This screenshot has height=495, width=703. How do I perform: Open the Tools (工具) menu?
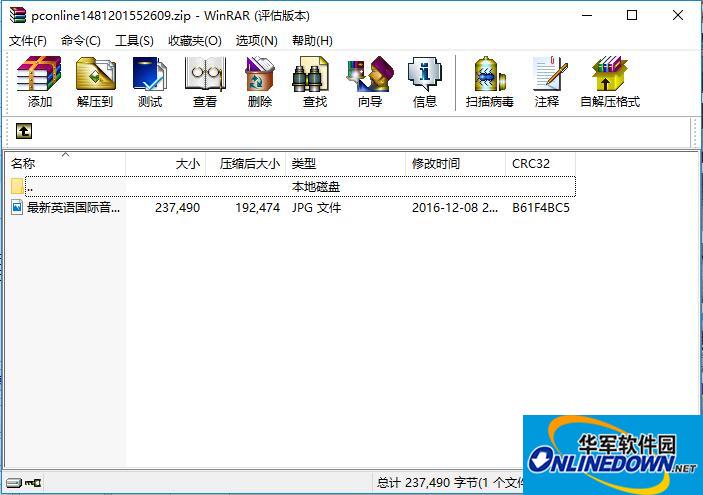click(x=134, y=41)
